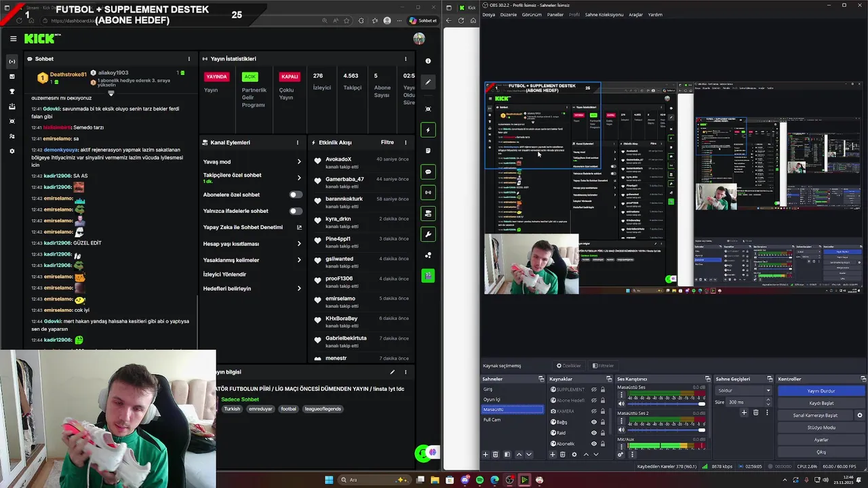Click Filtre in Etkinlik Akışı
Image resolution: width=868 pixels, height=488 pixels.
coord(387,142)
